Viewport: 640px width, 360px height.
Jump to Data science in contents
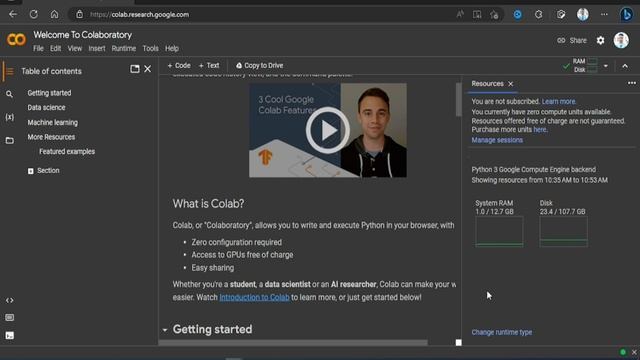pos(46,107)
